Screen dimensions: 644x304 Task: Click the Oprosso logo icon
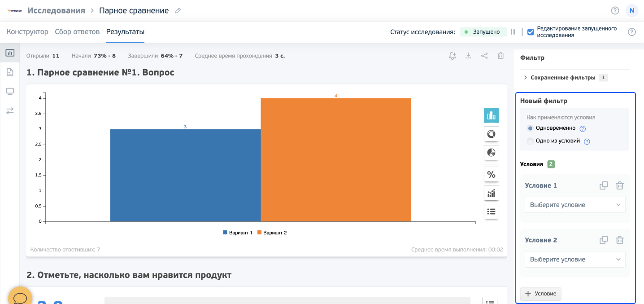[15, 10]
